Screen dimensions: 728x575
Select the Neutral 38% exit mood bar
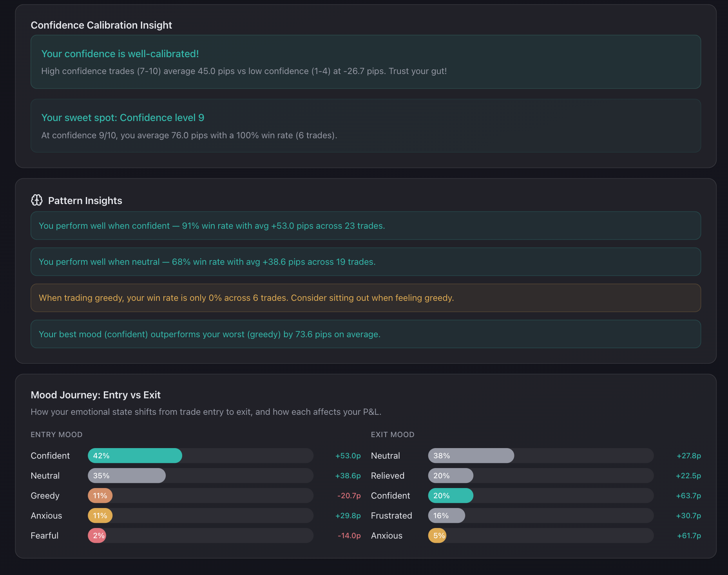click(471, 456)
